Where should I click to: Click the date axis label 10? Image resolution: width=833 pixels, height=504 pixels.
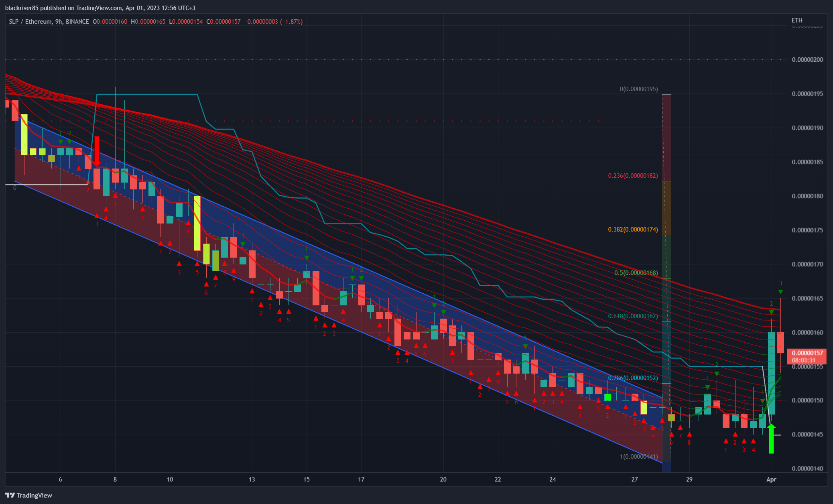(x=170, y=480)
